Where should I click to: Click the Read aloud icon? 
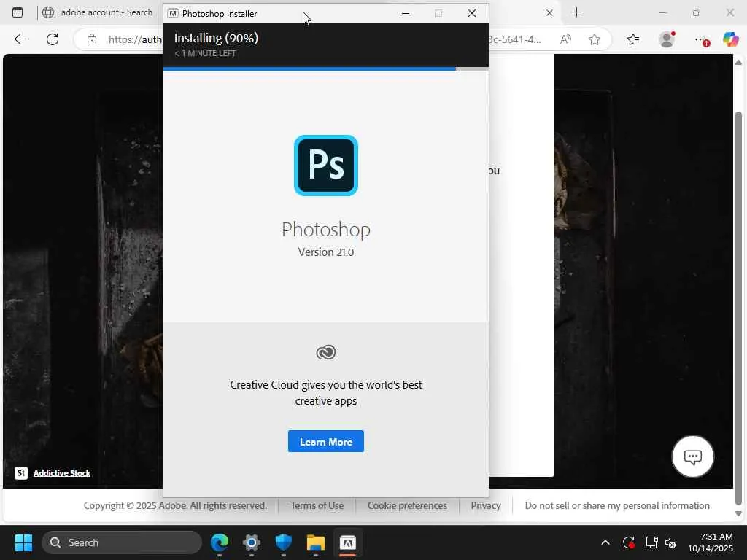(x=565, y=39)
